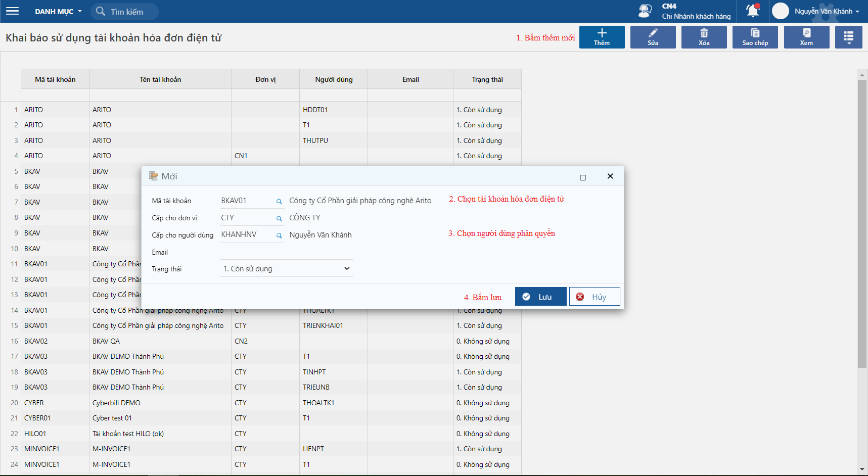Open the customer support headset icon
Screen dimensions: 868x476
click(645, 11)
